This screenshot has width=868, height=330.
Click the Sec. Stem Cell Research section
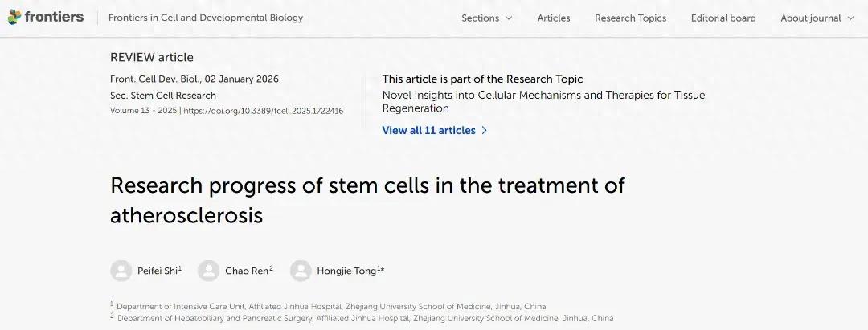point(163,96)
